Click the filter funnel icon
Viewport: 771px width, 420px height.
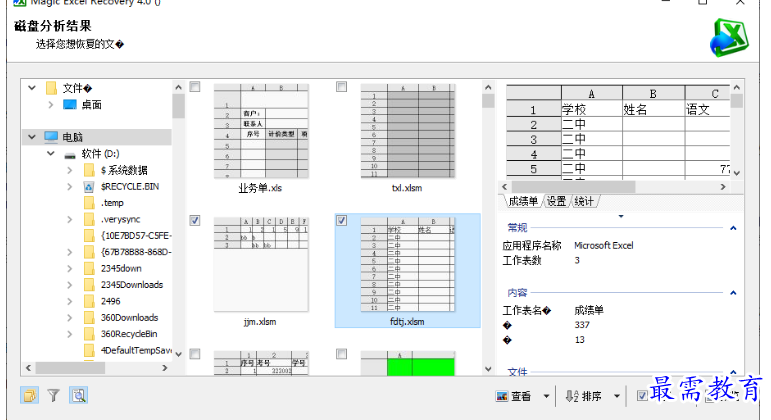tap(54, 395)
